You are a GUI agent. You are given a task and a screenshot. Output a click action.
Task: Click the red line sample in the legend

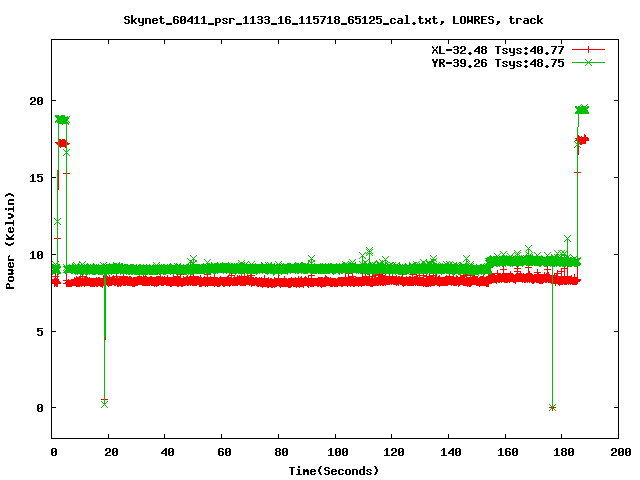588,50
